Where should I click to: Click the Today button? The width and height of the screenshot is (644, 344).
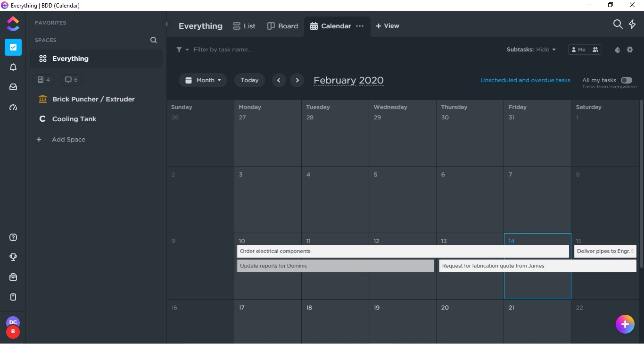point(249,80)
